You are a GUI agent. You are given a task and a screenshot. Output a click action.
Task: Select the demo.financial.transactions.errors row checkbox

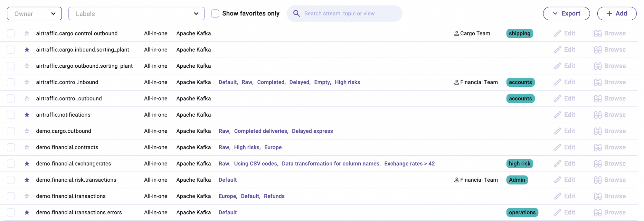[11, 212]
